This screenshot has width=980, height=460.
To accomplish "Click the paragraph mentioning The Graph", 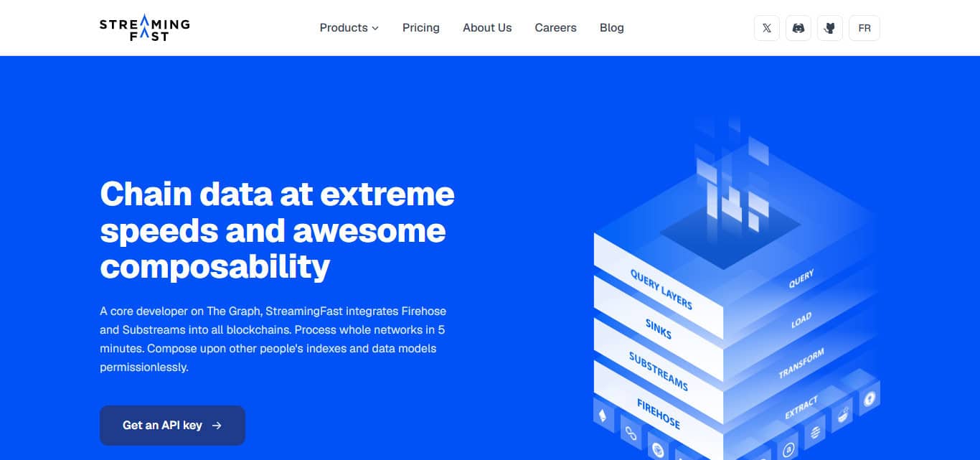I will pos(273,339).
